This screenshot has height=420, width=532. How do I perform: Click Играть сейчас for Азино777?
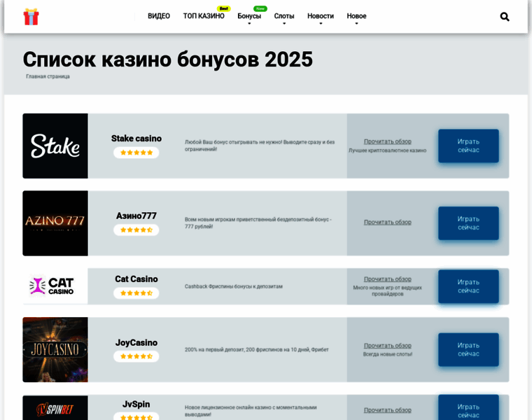click(x=468, y=223)
